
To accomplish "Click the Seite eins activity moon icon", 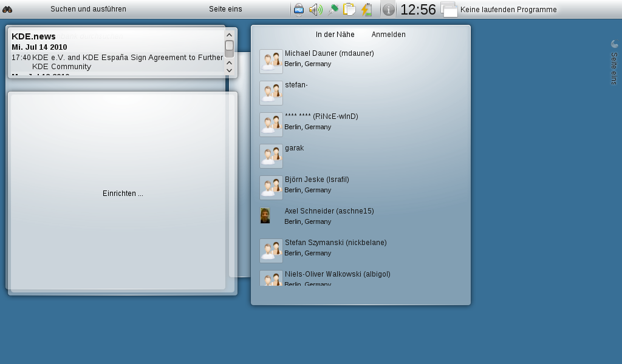I will (614, 44).
